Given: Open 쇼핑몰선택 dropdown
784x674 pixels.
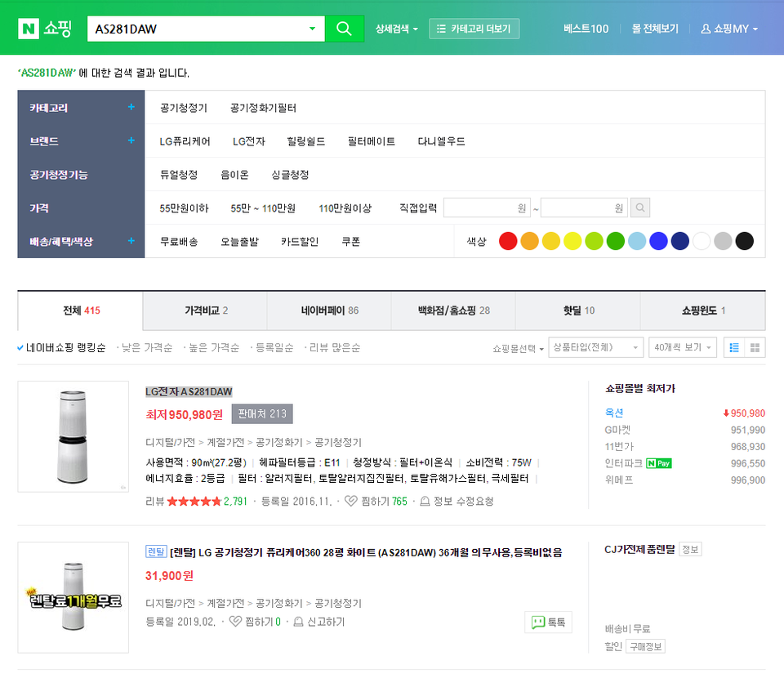Looking at the screenshot, I should [518, 349].
